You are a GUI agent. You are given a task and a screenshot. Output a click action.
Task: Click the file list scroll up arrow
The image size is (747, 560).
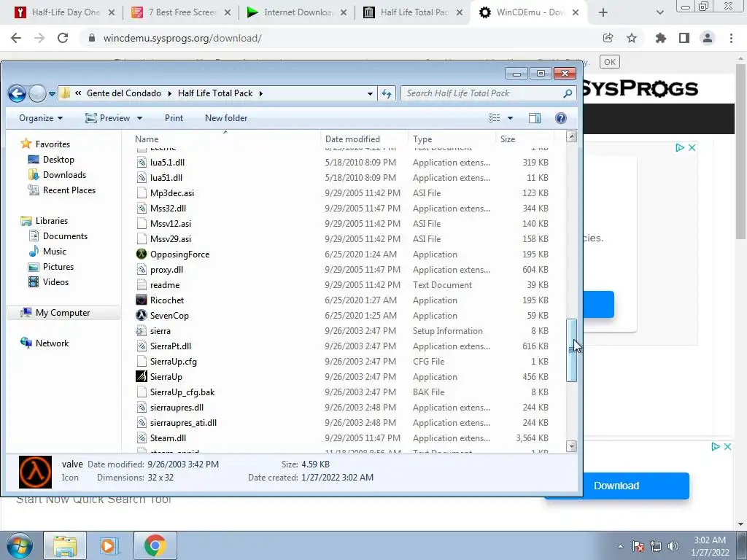click(571, 137)
